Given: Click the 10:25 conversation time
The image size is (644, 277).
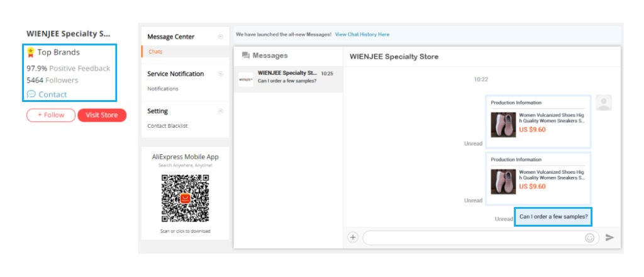Looking at the screenshot, I should click(x=327, y=74).
